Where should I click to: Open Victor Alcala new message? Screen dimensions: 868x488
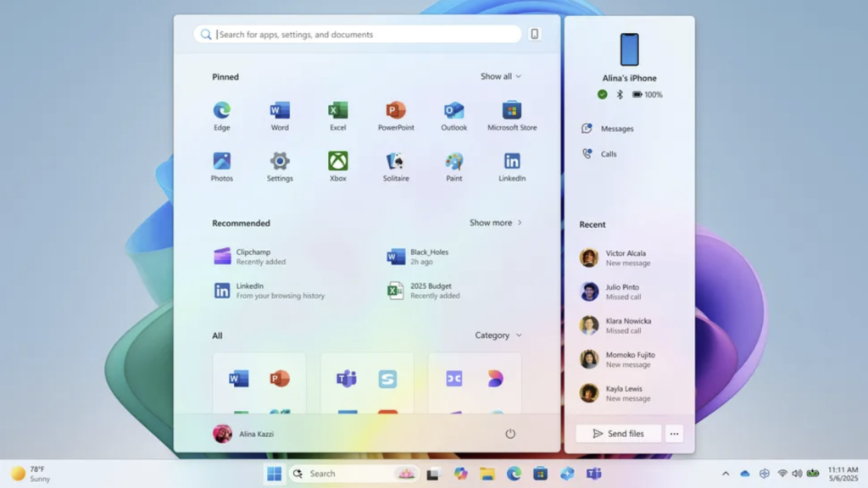click(615, 258)
